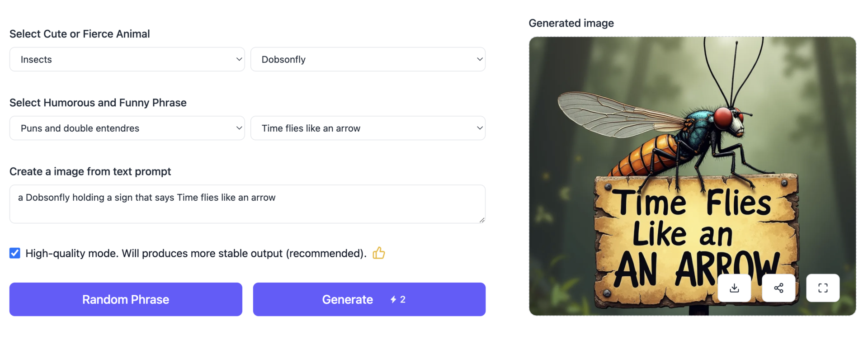
Task: Expand the Dobsonfly animal dropdown
Action: point(368,59)
